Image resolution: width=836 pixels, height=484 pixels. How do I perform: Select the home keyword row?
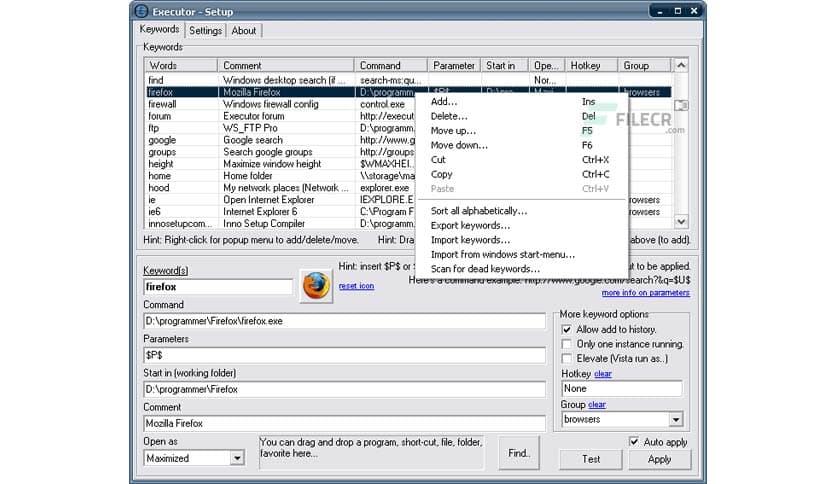tap(280, 175)
